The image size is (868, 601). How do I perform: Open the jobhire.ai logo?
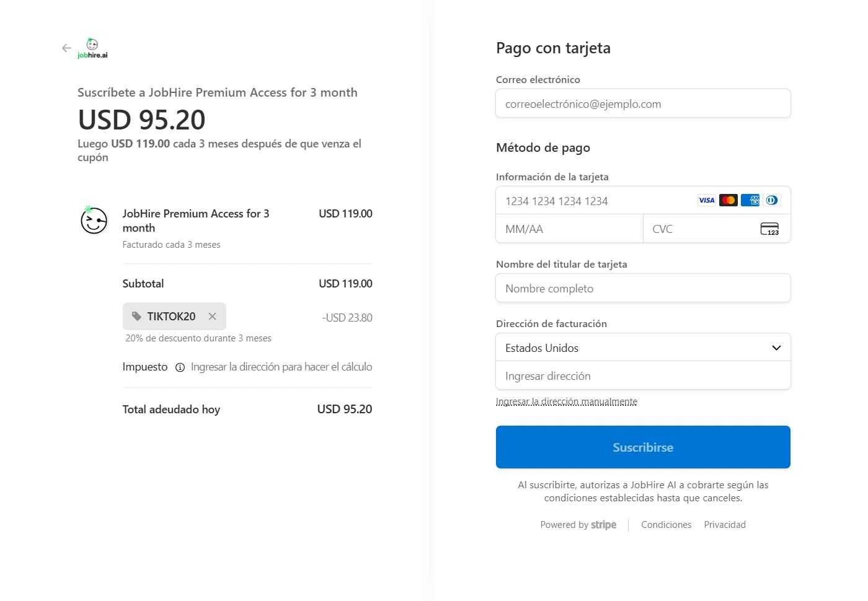click(x=92, y=48)
